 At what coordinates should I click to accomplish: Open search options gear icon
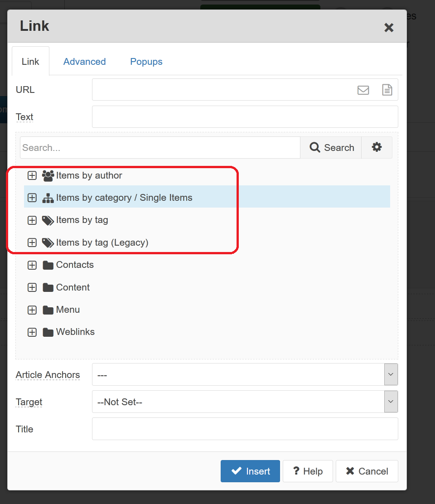[x=377, y=147]
